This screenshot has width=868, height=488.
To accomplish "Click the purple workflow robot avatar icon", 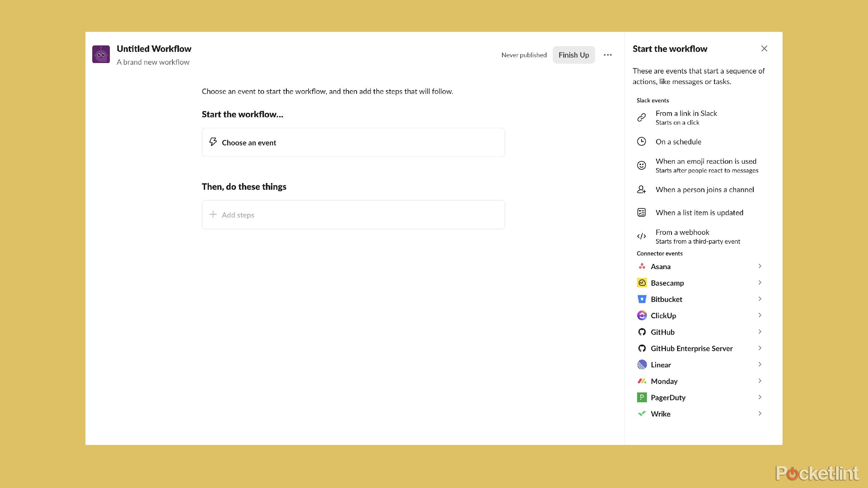I will [x=101, y=54].
